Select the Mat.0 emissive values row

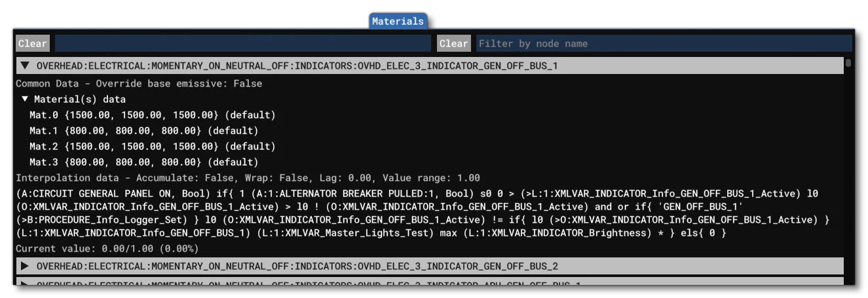coord(152,115)
